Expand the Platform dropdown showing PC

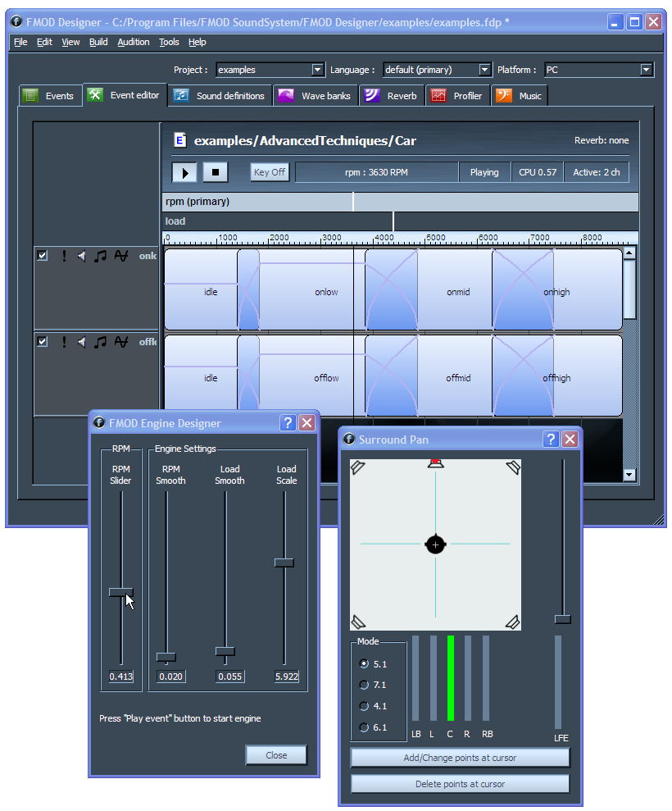pos(646,70)
